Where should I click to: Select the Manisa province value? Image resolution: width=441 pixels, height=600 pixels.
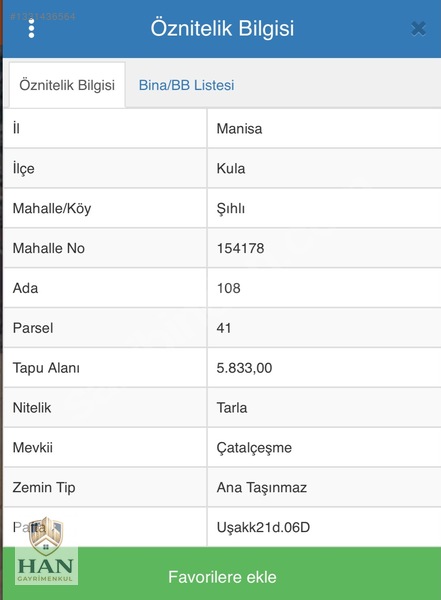click(x=239, y=129)
